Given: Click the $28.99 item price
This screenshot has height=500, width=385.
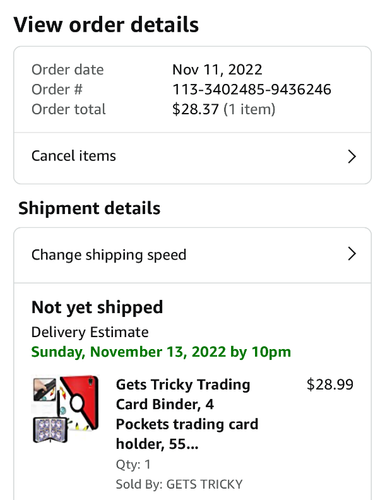Looking at the screenshot, I should (x=330, y=384).
